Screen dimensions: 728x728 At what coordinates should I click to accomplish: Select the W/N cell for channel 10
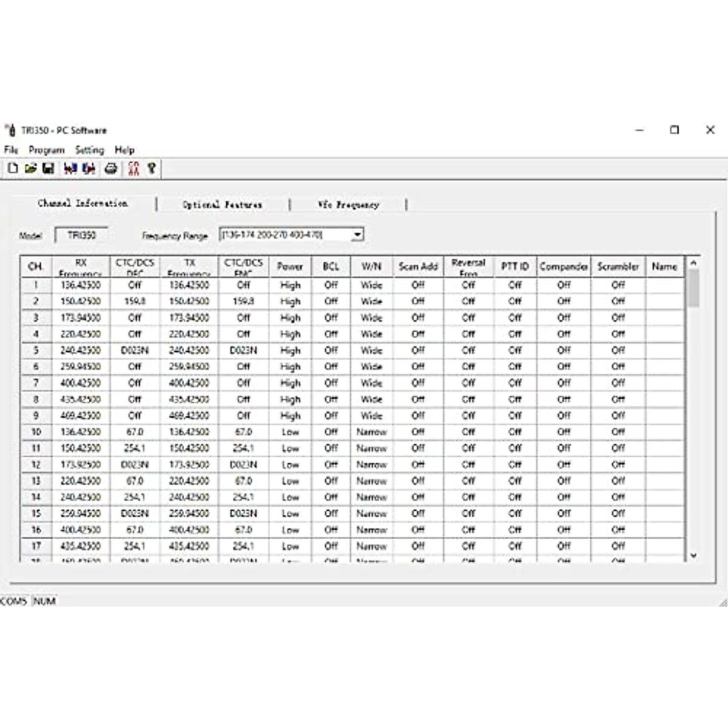[371, 432]
